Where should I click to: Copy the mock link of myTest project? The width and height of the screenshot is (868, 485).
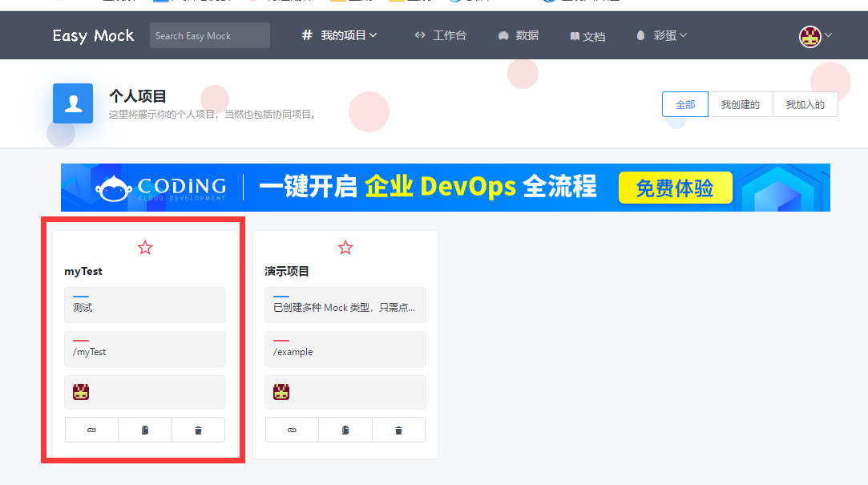(x=91, y=430)
